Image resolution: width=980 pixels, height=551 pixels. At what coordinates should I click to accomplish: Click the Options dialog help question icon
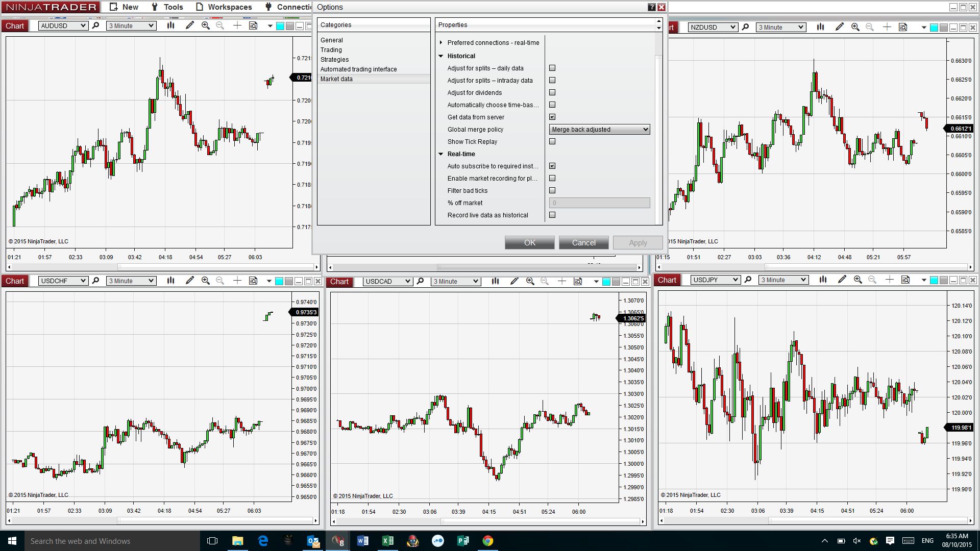click(651, 7)
